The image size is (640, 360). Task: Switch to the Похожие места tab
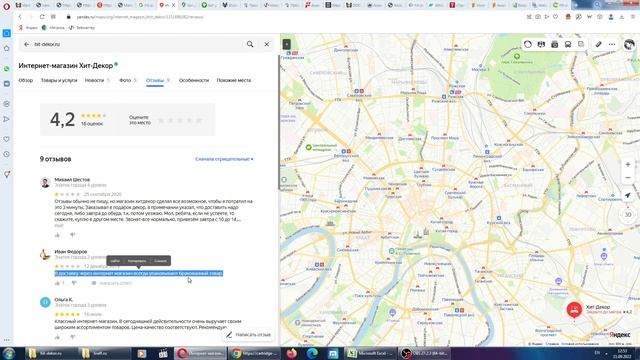(x=234, y=80)
